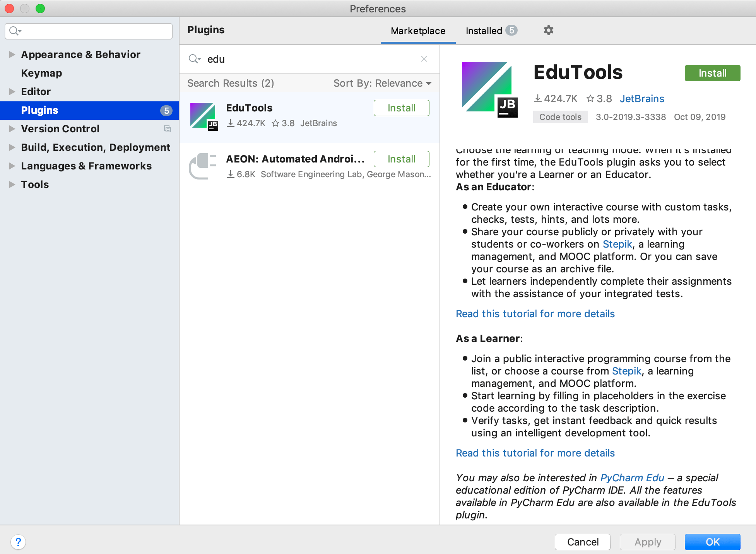Screen dimensions: 756x554
Task: Expand Build, Execution, Deployment section
Action: coord(12,147)
